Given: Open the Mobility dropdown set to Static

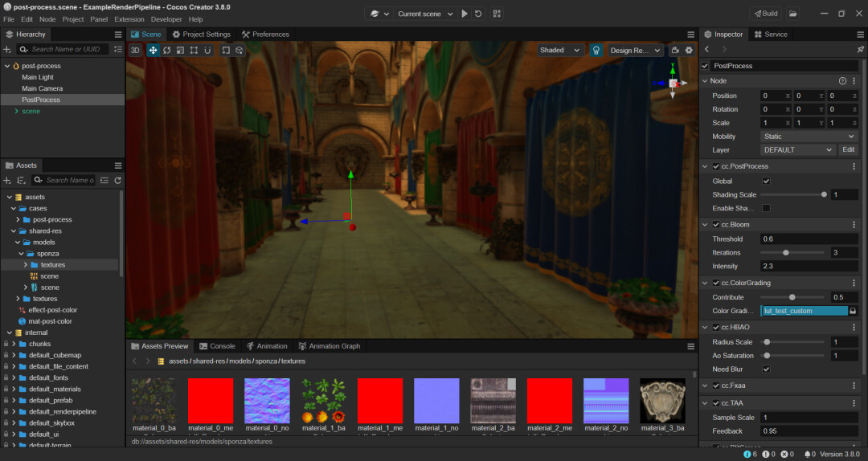Looking at the screenshot, I should 809,137.
